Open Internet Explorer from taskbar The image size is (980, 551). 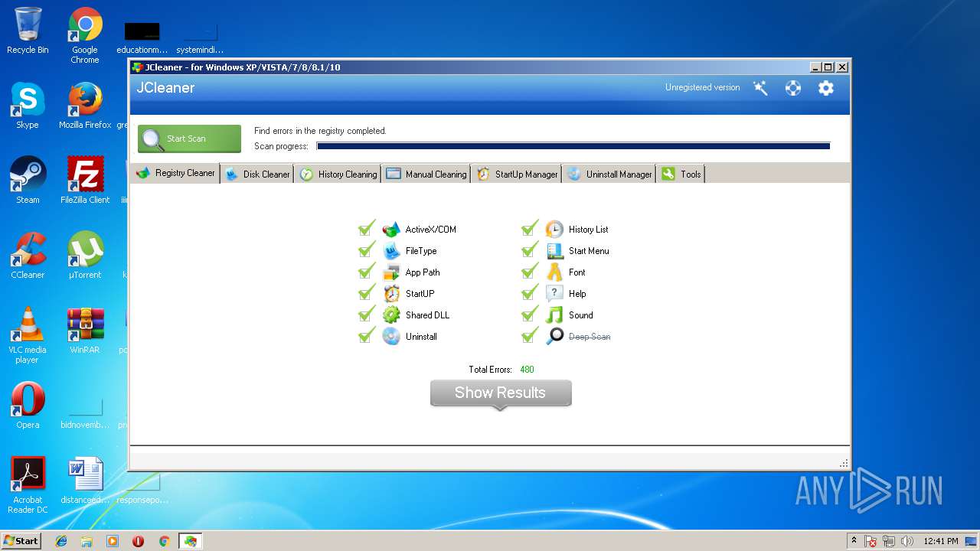point(61,541)
